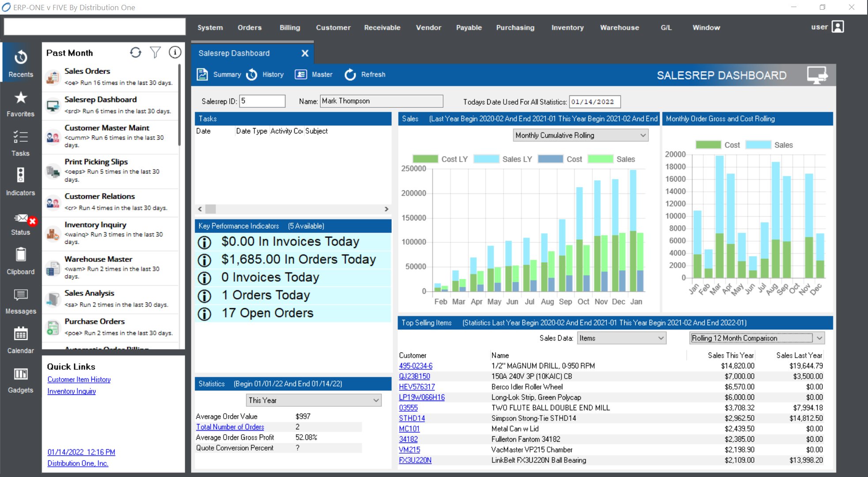868x477 pixels.
Task: Close the Salesrep Dashboard tab
Action: 305,53
